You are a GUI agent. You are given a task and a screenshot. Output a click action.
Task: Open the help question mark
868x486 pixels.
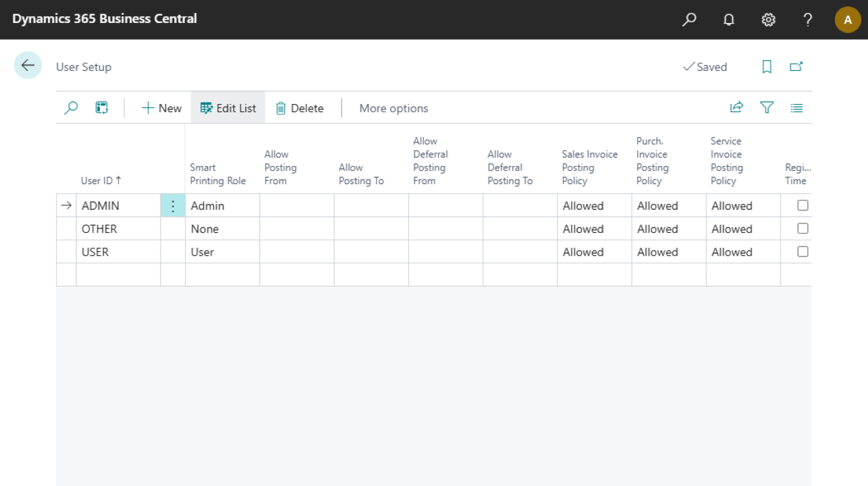pyautogui.click(x=808, y=20)
